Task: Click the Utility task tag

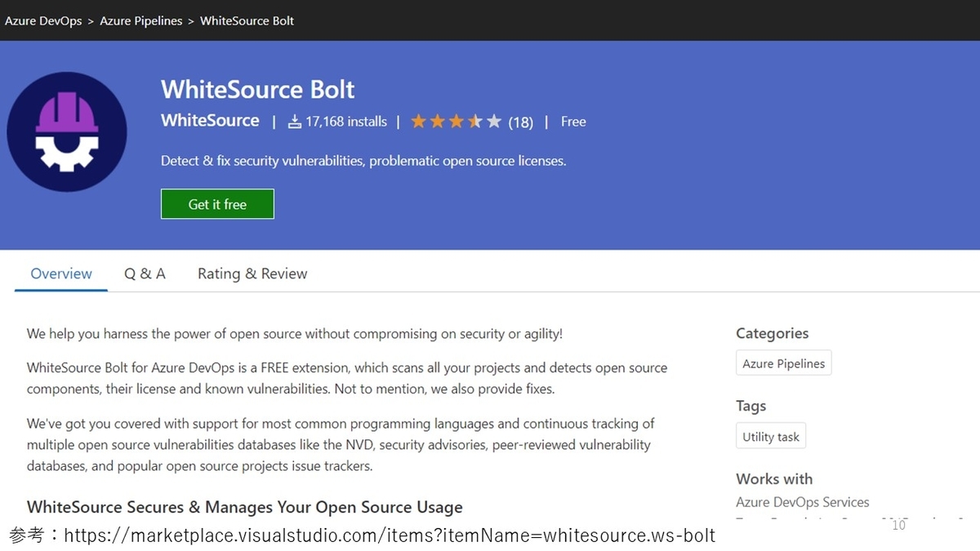Action: point(770,437)
